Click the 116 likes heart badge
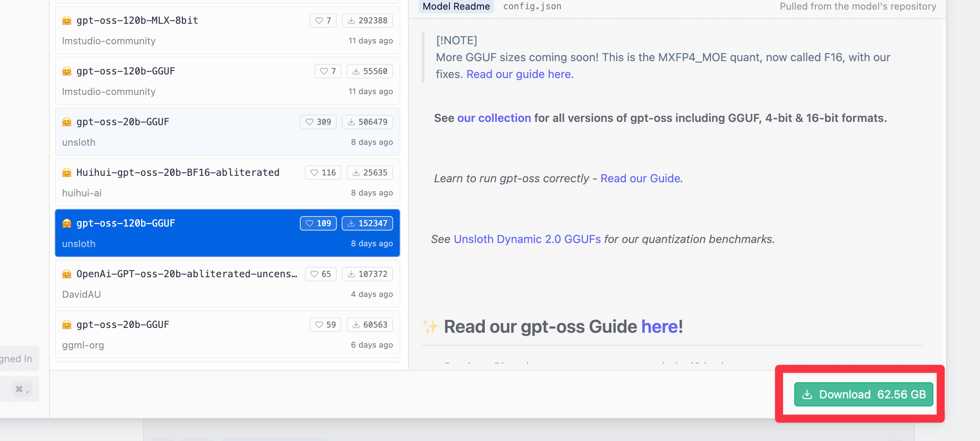 coord(323,173)
